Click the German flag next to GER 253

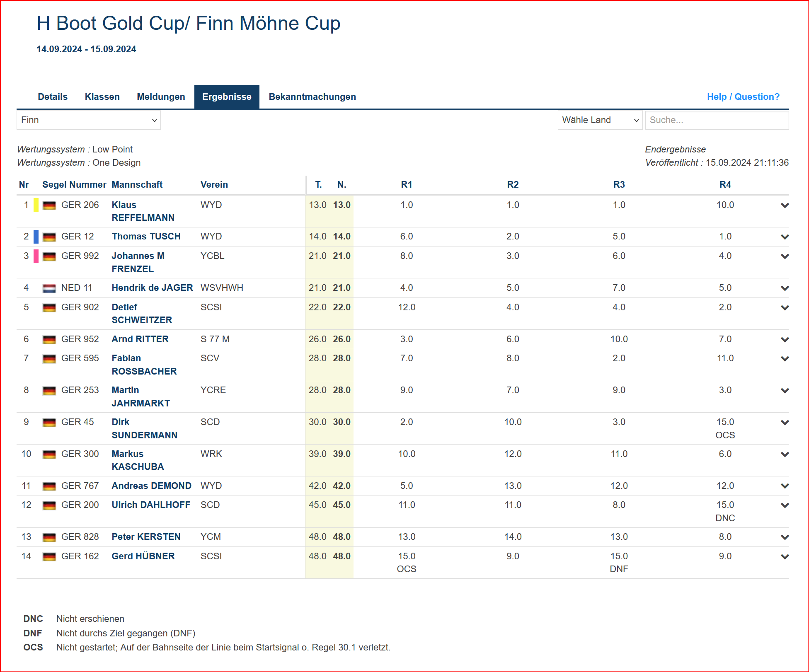(x=49, y=391)
